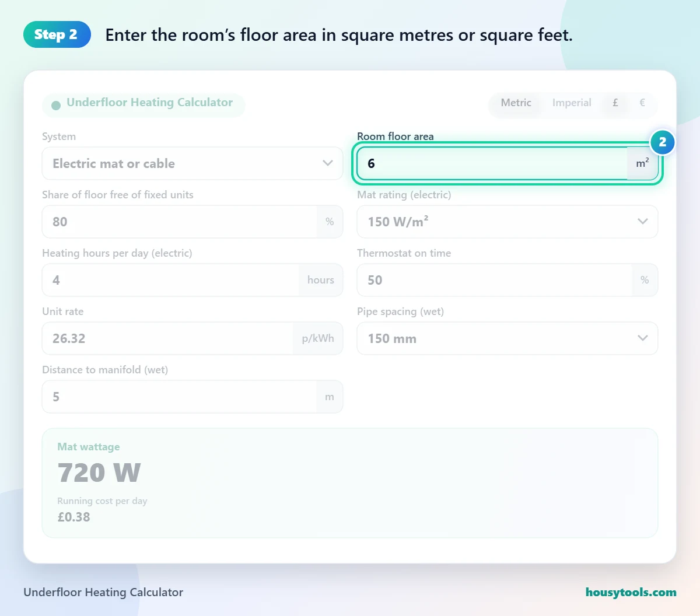
Task: Click the m unit suffix of manifold distance
Action: click(x=330, y=397)
